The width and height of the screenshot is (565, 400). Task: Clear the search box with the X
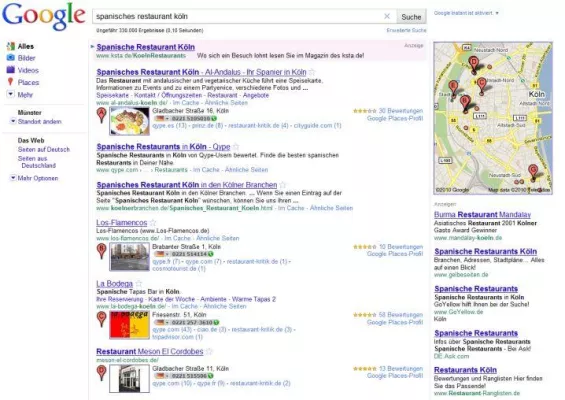pyautogui.click(x=387, y=16)
